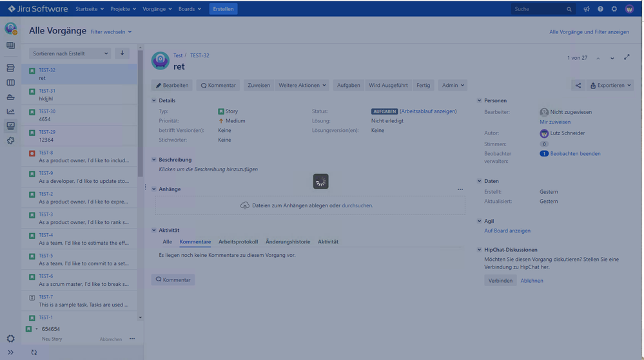Open the project avatar in sidebar
644x360 pixels.
[11, 29]
